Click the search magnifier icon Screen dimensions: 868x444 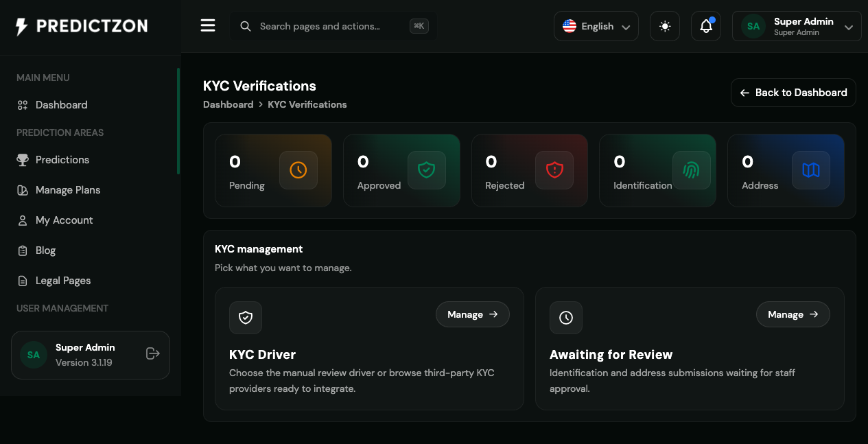tap(245, 26)
